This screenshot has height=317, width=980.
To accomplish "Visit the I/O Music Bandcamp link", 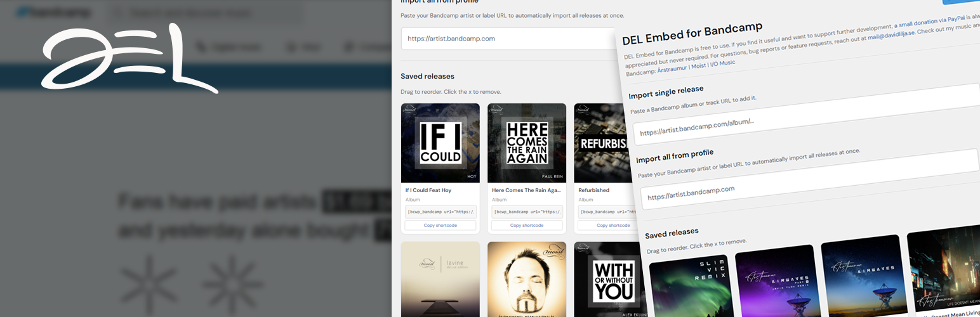I will pyautogui.click(x=722, y=65).
